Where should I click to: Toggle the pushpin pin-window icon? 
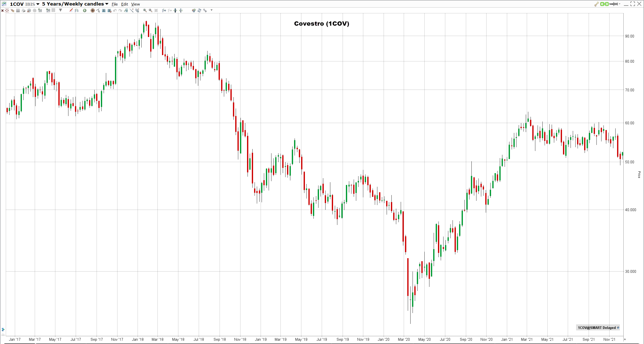(614, 4)
